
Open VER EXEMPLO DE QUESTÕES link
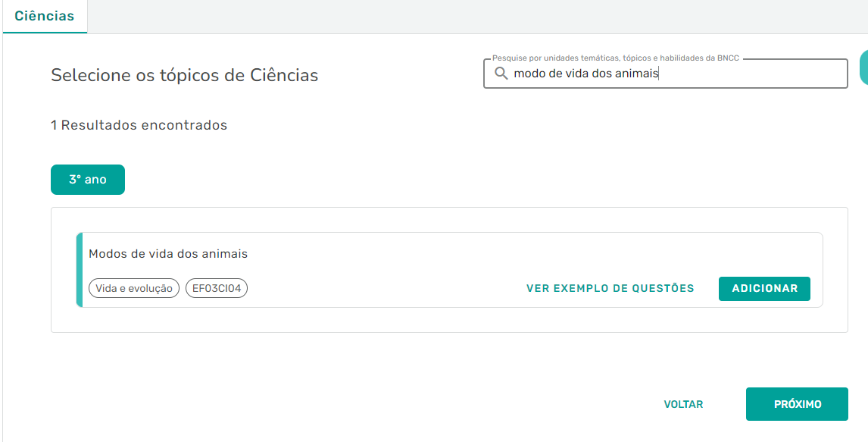(610, 288)
